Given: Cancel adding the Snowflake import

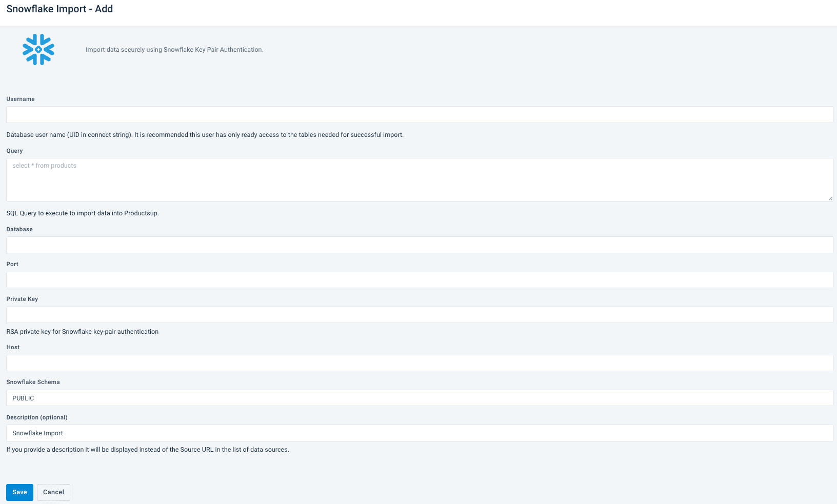Looking at the screenshot, I should coord(53,492).
